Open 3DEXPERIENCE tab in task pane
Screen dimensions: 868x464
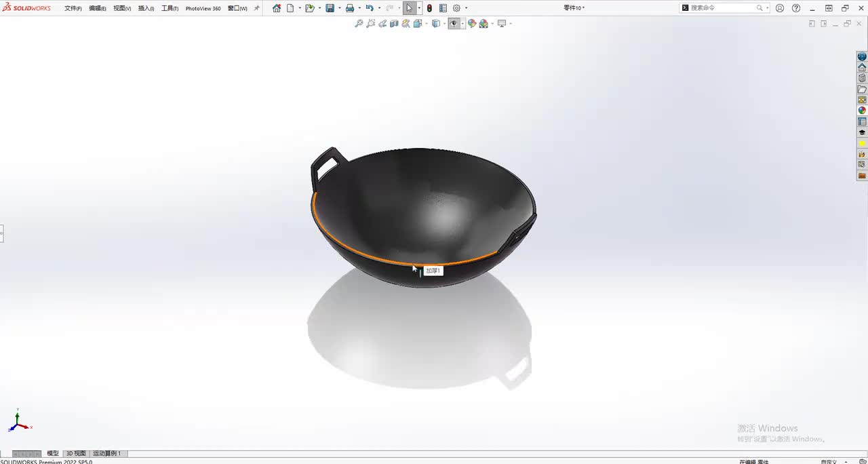pyautogui.click(x=862, y=57)
